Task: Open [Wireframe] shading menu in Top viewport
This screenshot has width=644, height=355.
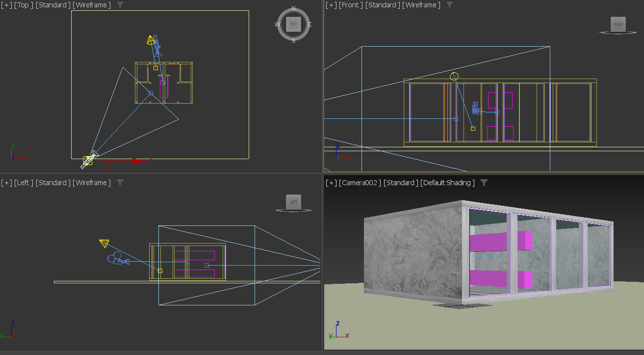Action: (92, 5)
